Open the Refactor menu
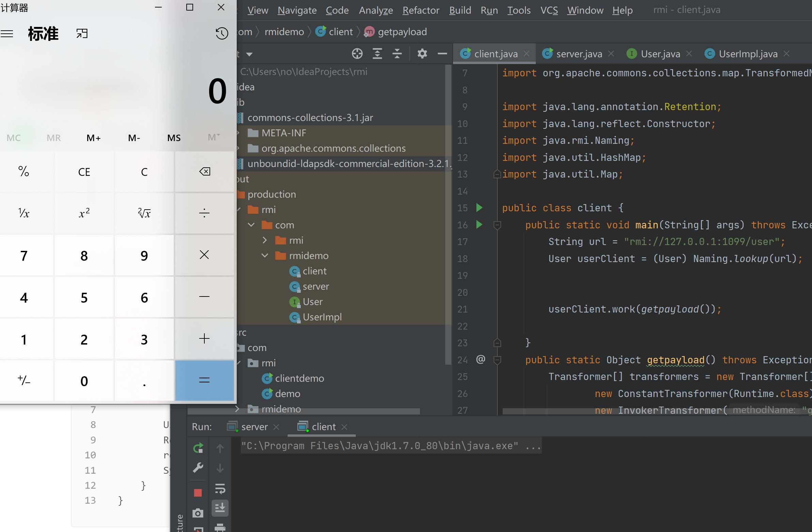The image size is (812, 532). 421,10
